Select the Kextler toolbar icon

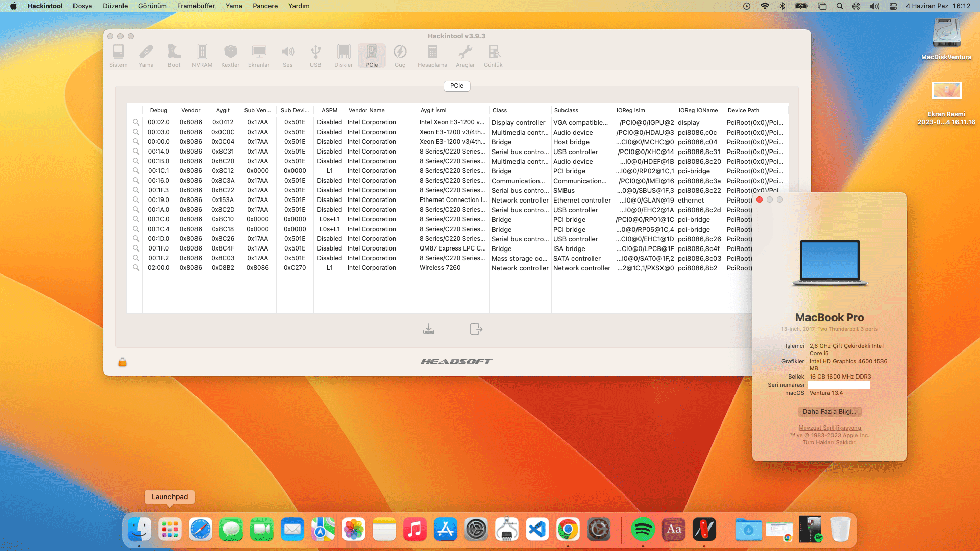point(230,55)
